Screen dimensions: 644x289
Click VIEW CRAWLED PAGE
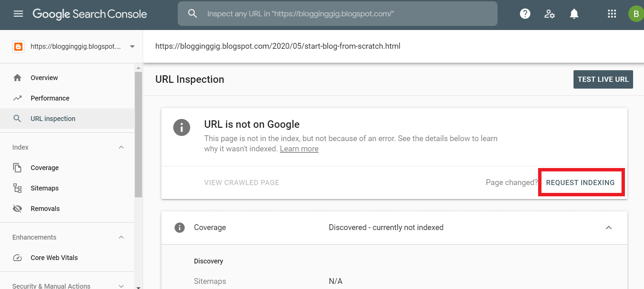[x=242, y=183]
